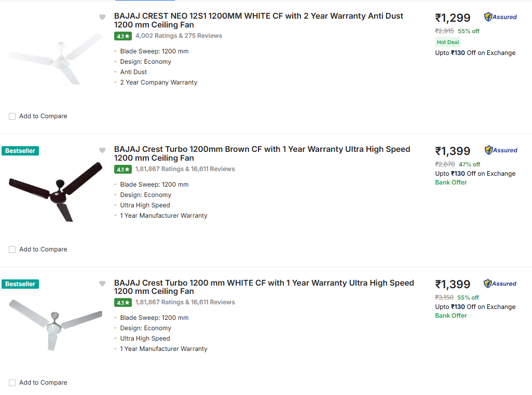This screenshot has width=532, height=395.
Task: Click 4.1 star badge on Brown fan
Action: click(123, 169)
